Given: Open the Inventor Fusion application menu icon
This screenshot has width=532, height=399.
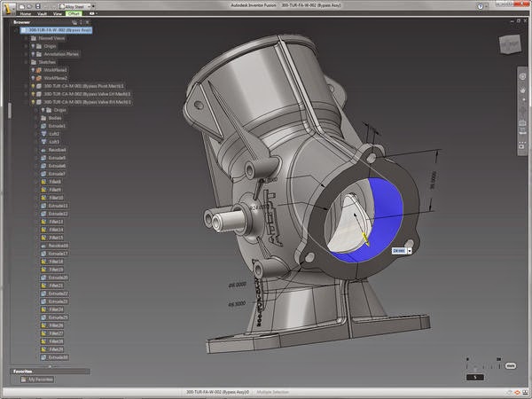Looking at the screenshot, I should [x=8, y=8].
